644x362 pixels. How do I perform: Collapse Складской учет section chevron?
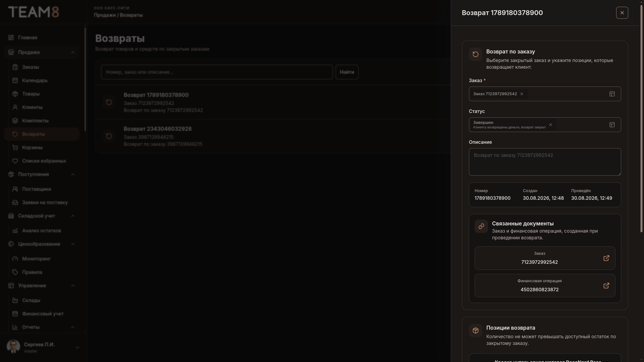tap(72, 216)
